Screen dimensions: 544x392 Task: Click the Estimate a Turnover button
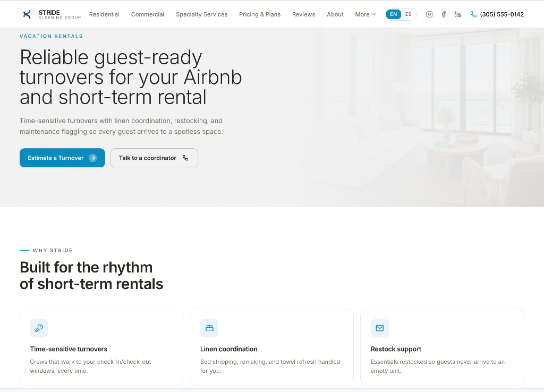pyautogui.click(x=62, y=158)
